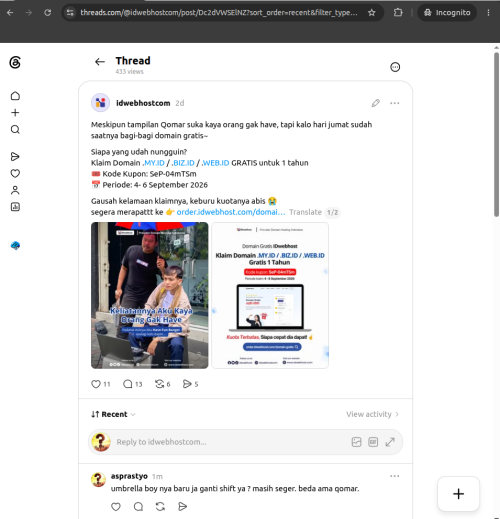Open the .WEB.ID link in post
This screenshot has height=519, width=500.
tap(215, 163)
